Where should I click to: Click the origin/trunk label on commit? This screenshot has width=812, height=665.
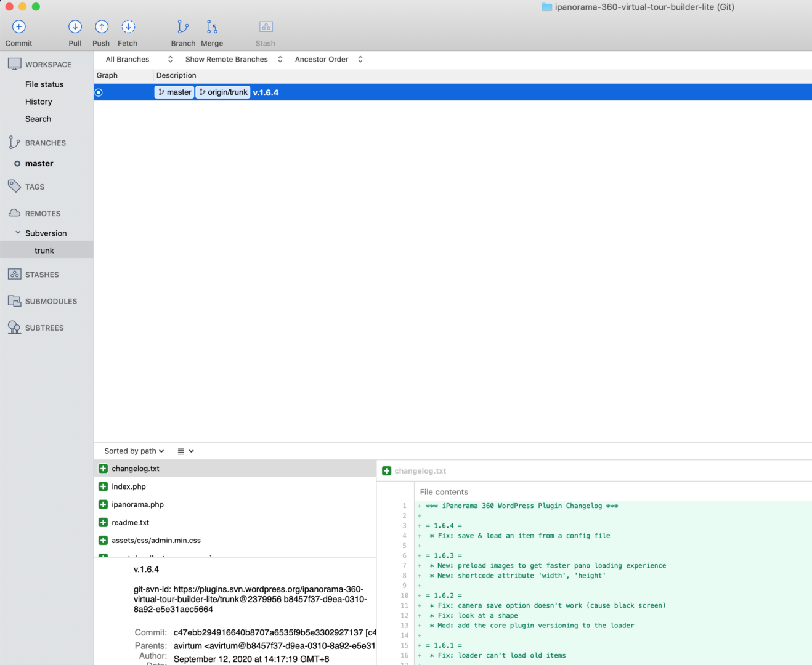pyautogui.click(x=223, y=92)
